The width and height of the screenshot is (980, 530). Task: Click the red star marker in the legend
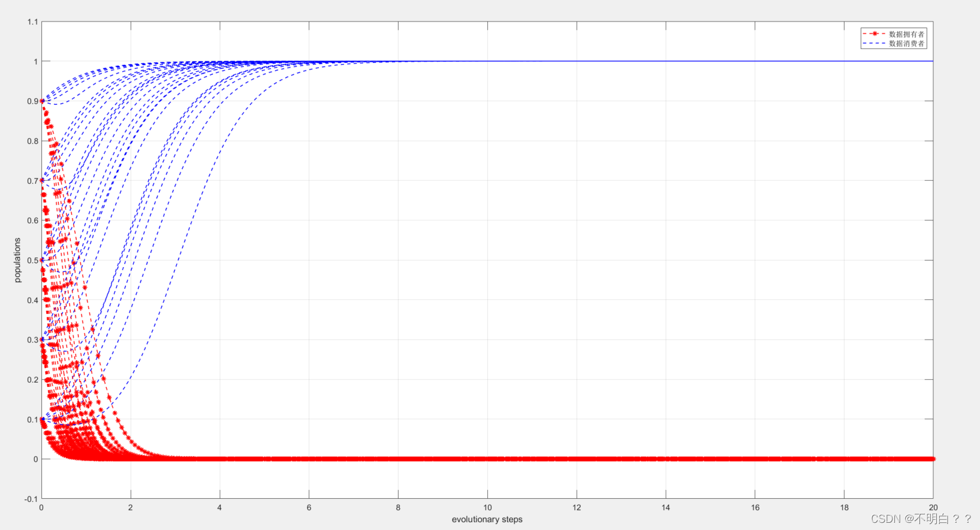coord(875,34)
